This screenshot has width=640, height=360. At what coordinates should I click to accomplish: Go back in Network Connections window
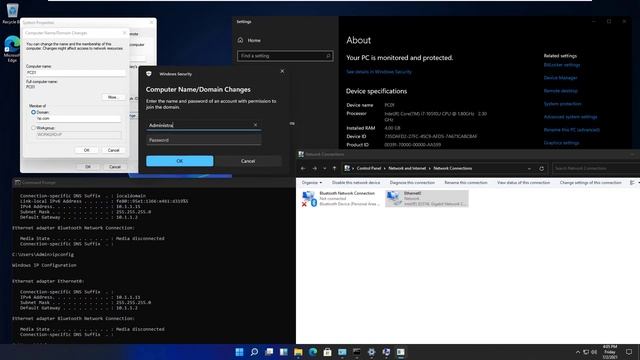click(x=303, y=168)
